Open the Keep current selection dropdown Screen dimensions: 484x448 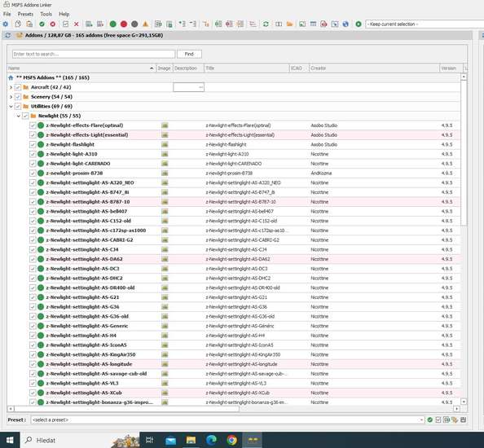click(x=425, y=24)
